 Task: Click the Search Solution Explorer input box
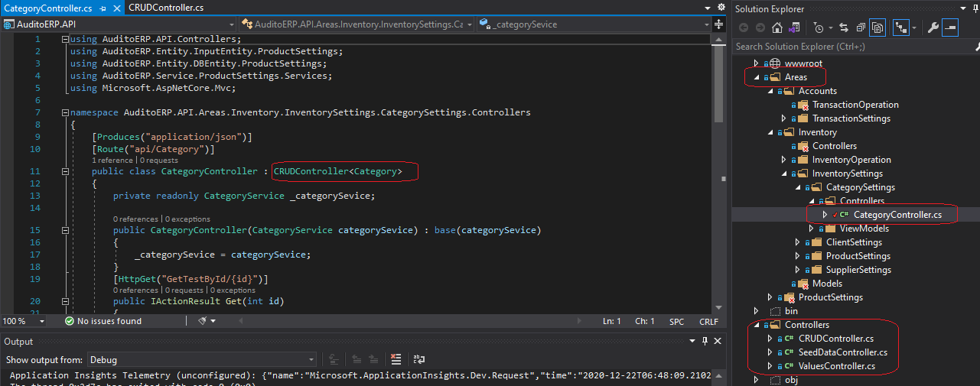849,47
